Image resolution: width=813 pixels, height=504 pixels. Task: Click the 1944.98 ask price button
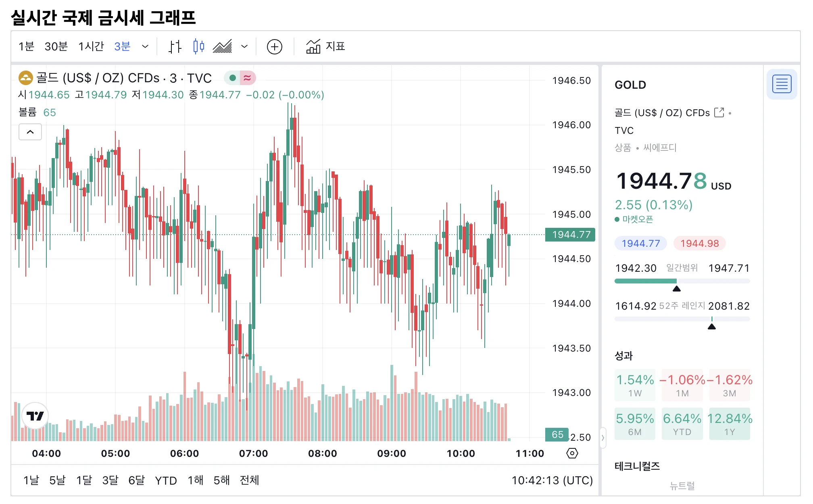(699, 243)
